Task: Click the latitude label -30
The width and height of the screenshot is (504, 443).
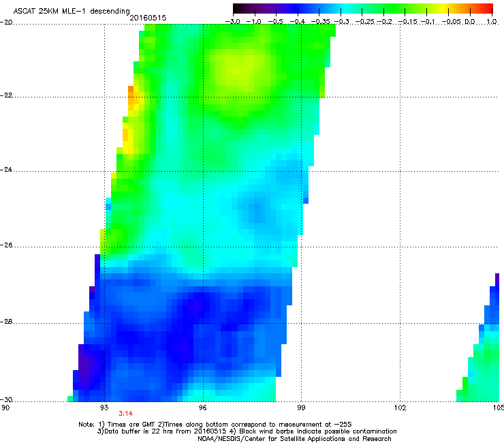Action: pyautogui.click(x=6, y=400)
